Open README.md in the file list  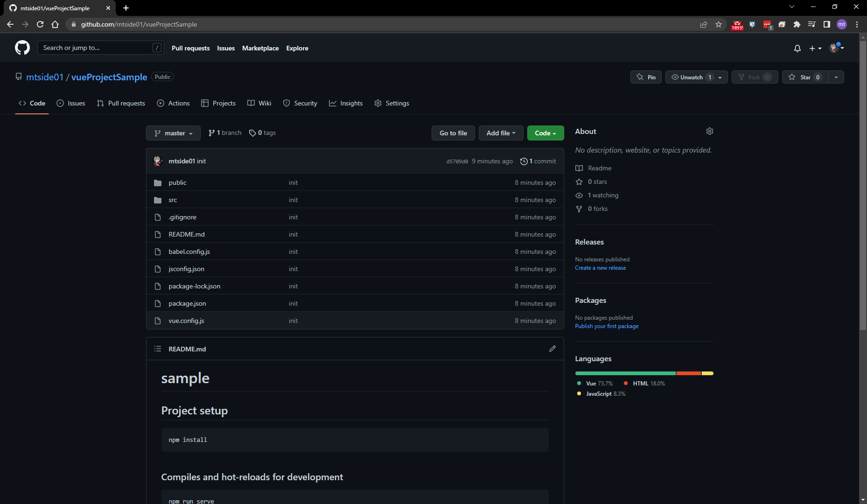tap(187, 234)
